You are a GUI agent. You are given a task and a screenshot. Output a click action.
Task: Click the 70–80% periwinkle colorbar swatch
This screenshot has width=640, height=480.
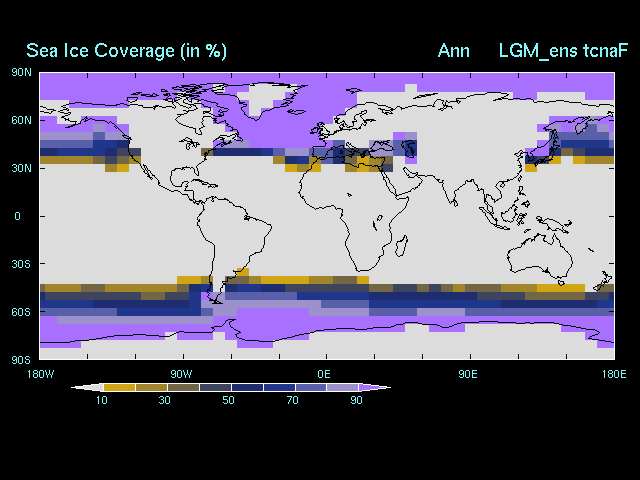(x=311, y=387)
